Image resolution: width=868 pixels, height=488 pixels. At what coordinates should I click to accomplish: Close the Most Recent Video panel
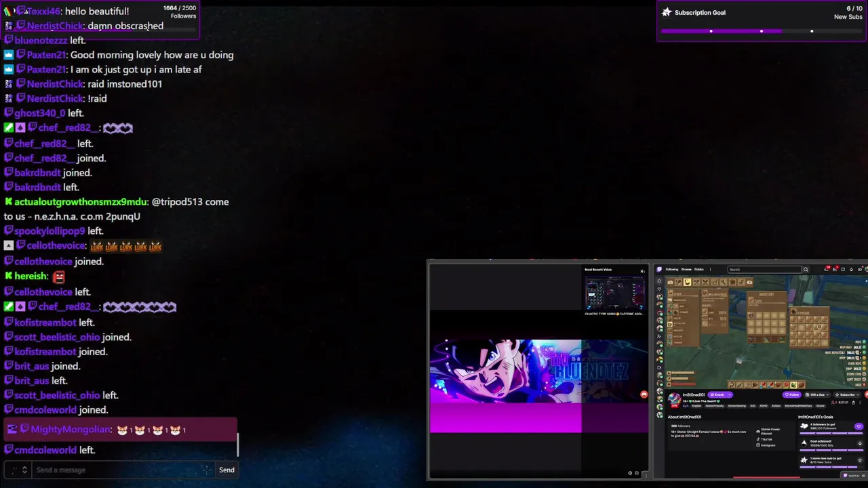tap(642, 271)
